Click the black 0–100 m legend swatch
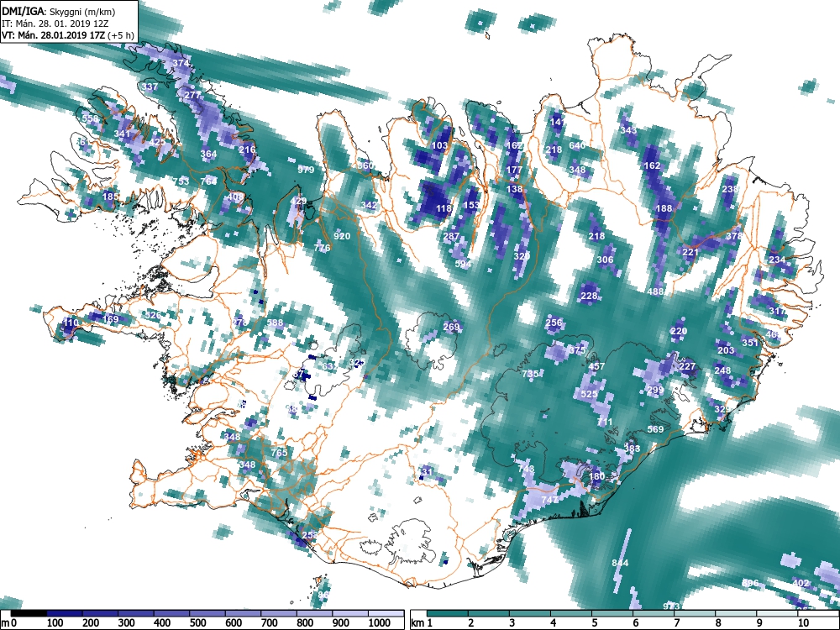The image size is (840, 630). pos(28,613)
